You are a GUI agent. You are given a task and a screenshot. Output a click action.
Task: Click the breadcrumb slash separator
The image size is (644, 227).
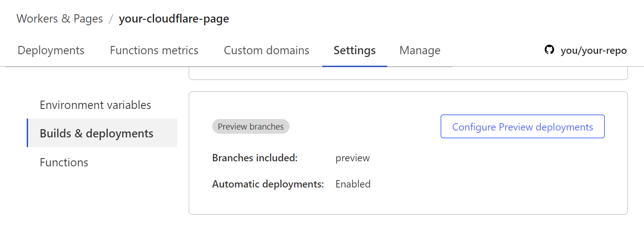pos(111,19)
